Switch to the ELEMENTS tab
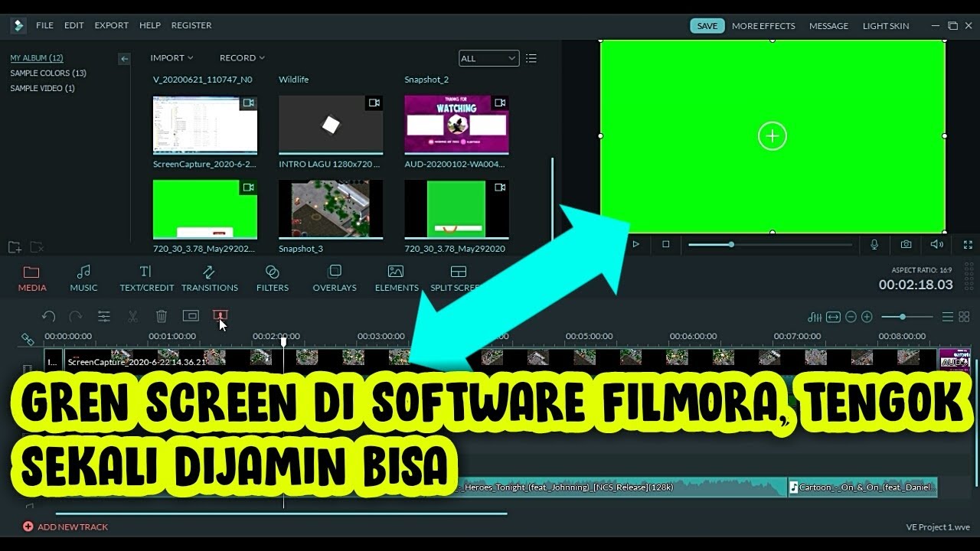980x551 pixels. coord(397,279)
